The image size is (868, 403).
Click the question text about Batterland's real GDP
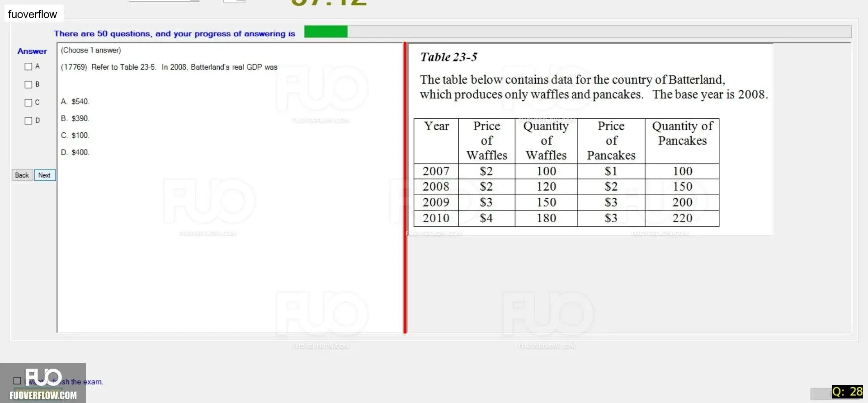pyautogui.click(x=169, y=67)
